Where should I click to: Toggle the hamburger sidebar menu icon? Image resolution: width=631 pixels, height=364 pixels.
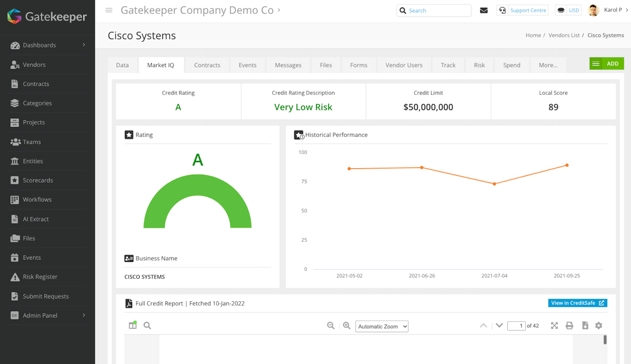point(109,10)
